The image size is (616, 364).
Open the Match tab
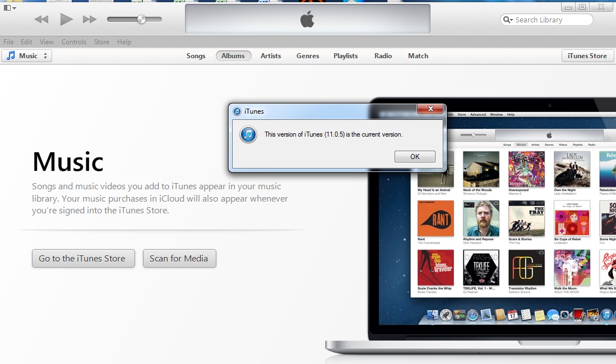click(418, 56)
